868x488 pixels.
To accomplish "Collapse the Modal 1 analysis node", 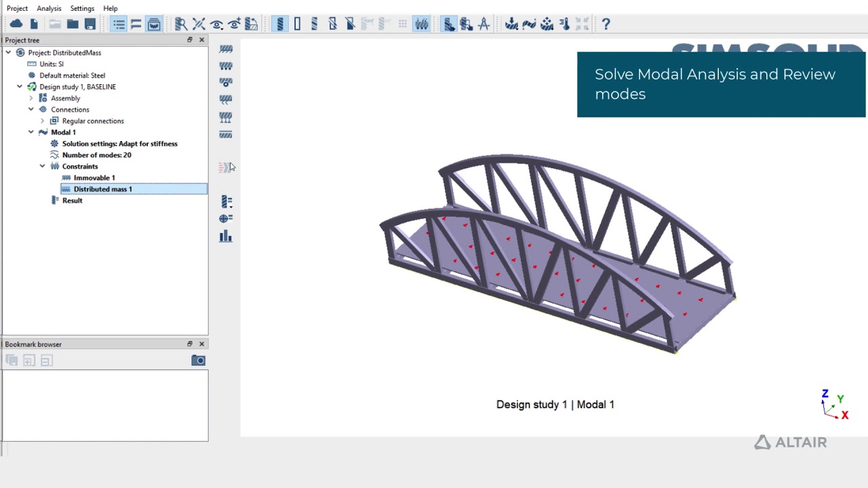I will click(31, 132).
